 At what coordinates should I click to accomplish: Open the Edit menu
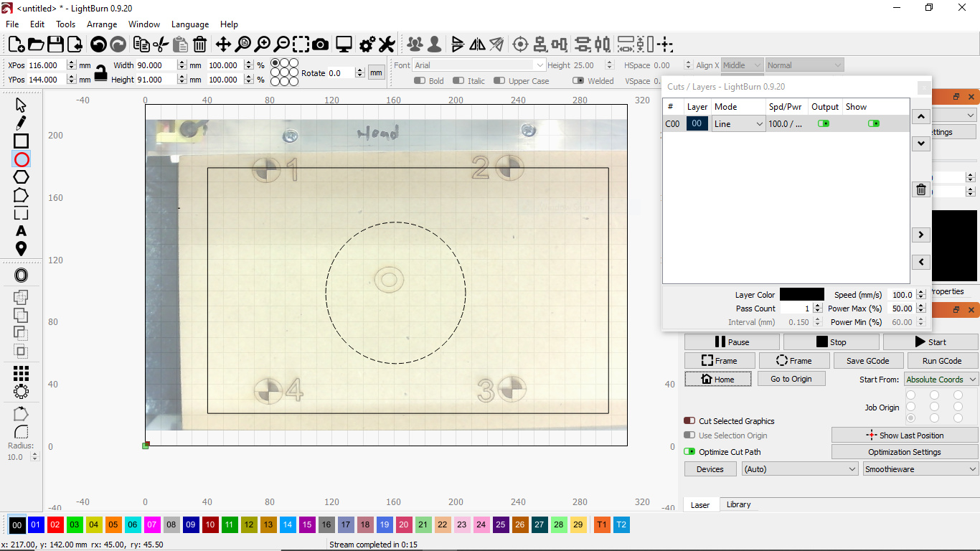pyautogui.click(x=37, y=24)
